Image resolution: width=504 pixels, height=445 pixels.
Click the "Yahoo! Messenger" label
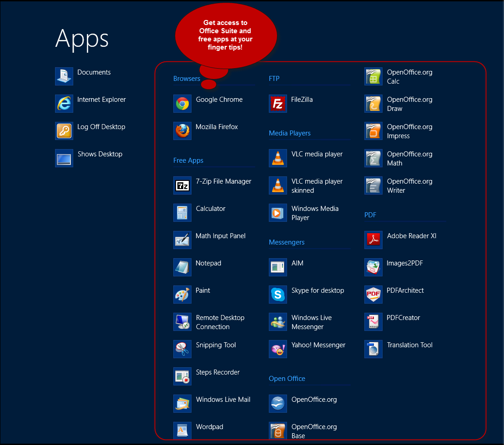pyautogui.click(x=318, y=345)
